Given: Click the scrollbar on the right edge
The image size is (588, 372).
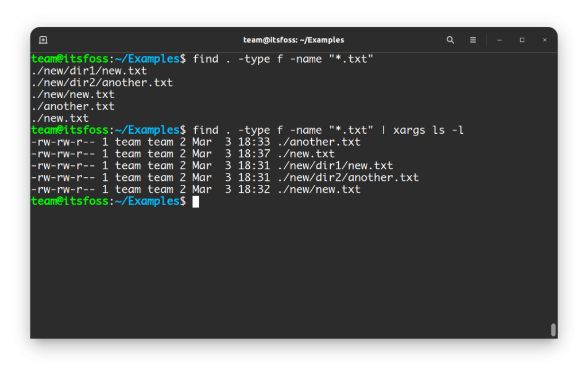Looking at the screenshot, I should click(553, 329).
